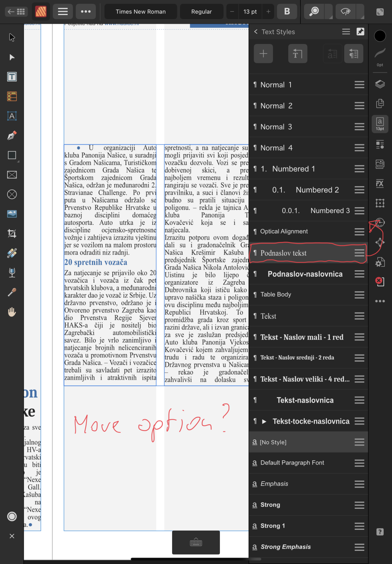Select the Picture Frame Ellipse tool
Image resolution: width=392 pixels, height=564 pixels.
click(x=12, y=194)
